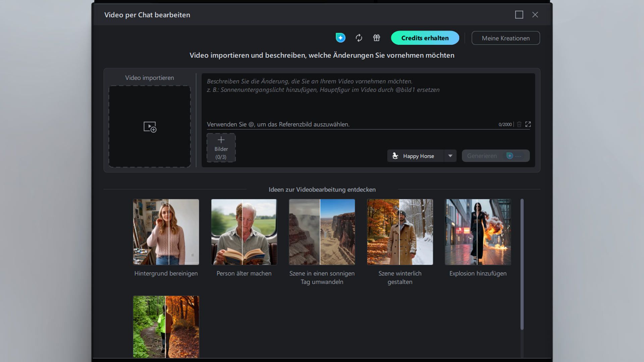Click the Credits erhalten button

tap(425, 38)
